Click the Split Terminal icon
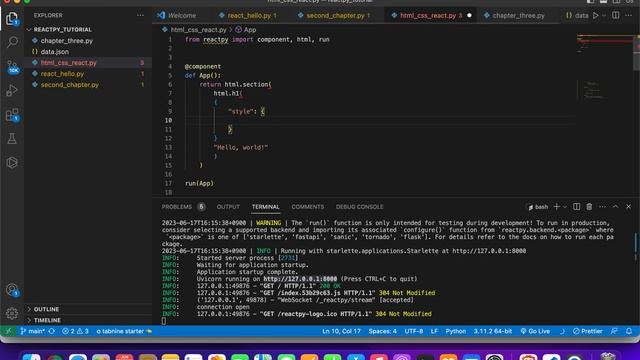Screen dimensions: 640x360 tap(576, 207)
